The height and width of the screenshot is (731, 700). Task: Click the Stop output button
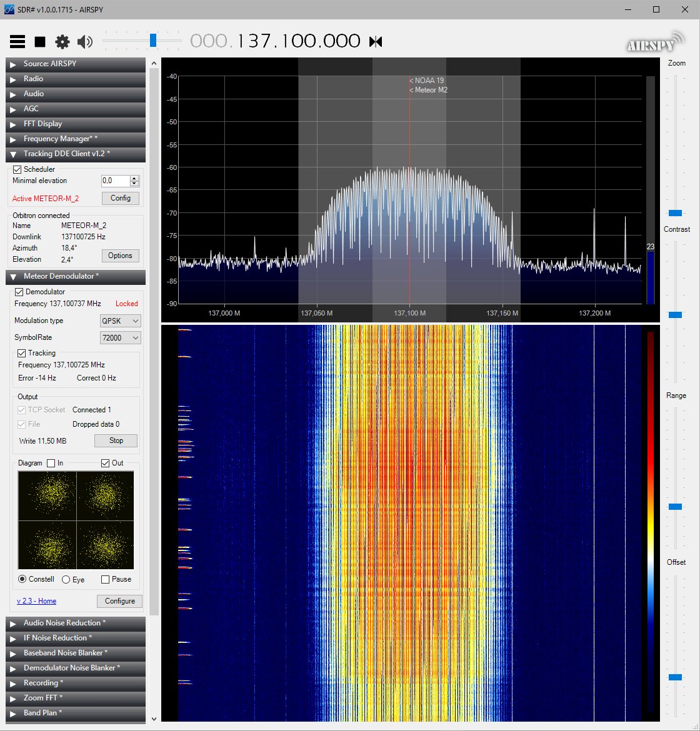click(x=116, y=440)
